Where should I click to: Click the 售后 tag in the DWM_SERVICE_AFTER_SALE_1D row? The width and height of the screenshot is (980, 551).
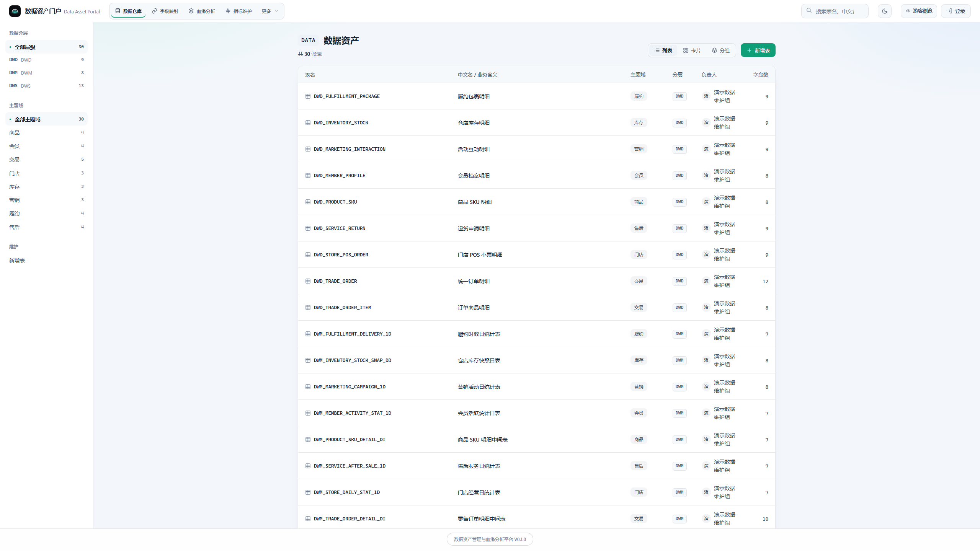pyautogui.click(x=639, y=466)
